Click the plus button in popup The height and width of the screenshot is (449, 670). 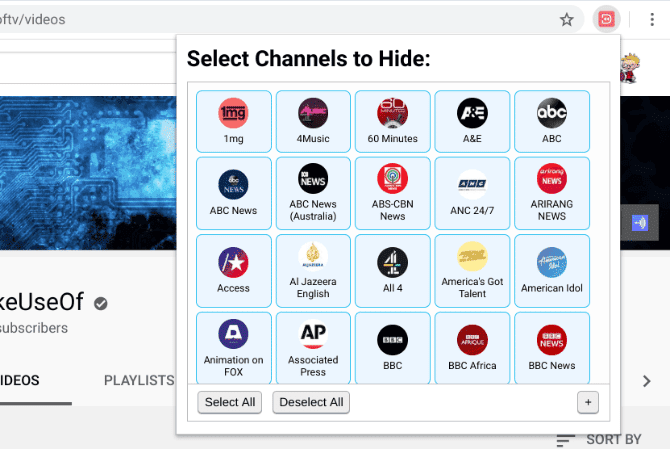tap(588, 402)
